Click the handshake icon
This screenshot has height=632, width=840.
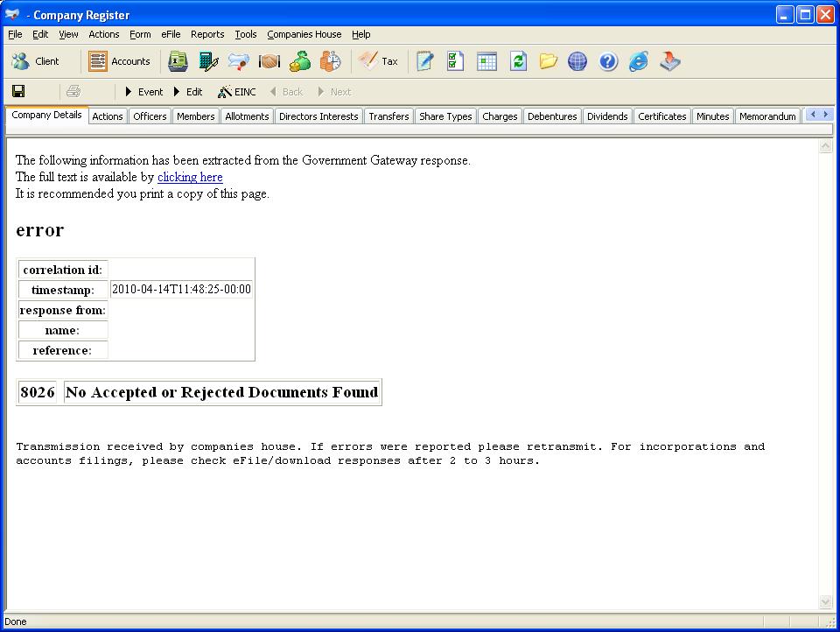(x=269, y=61)
